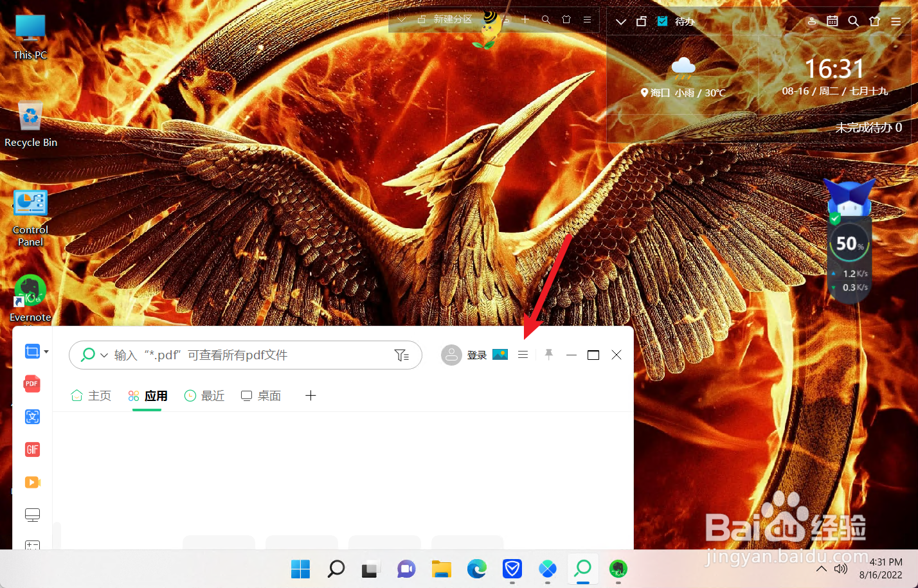Toggle the 待办 checkbox icon

pyautogui.click(x=663, y=21)
